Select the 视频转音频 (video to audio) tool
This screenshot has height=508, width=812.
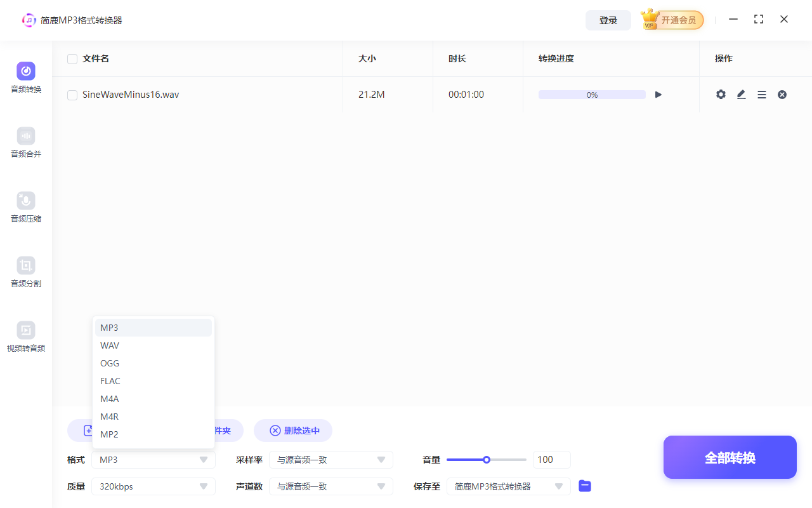point(25,337)
